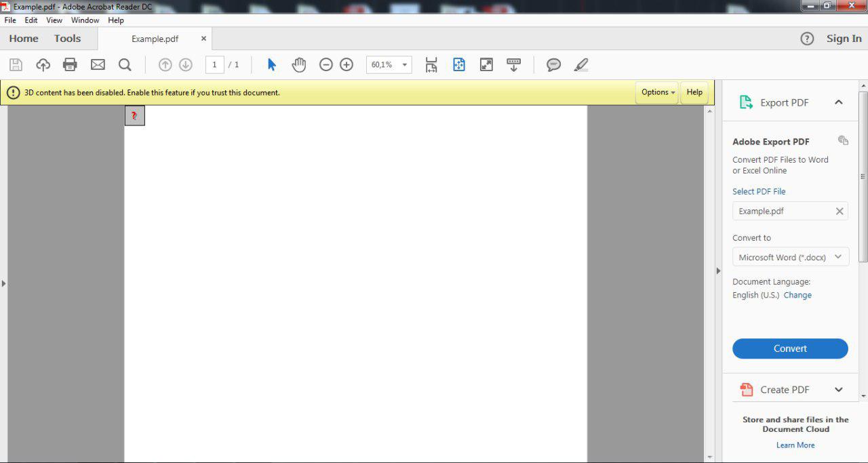868x463 pixels.
Task: Toggle full screen view mode icon
Action: 486,64
